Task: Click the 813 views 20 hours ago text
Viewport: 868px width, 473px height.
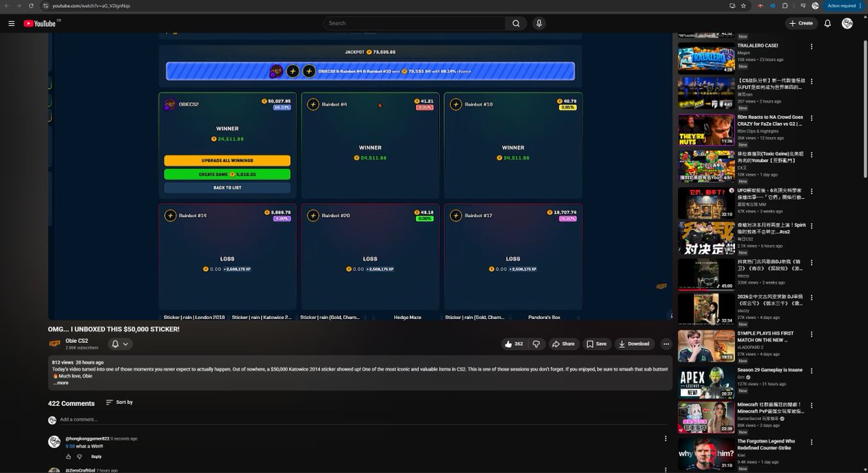Action: tap(77, 362)
